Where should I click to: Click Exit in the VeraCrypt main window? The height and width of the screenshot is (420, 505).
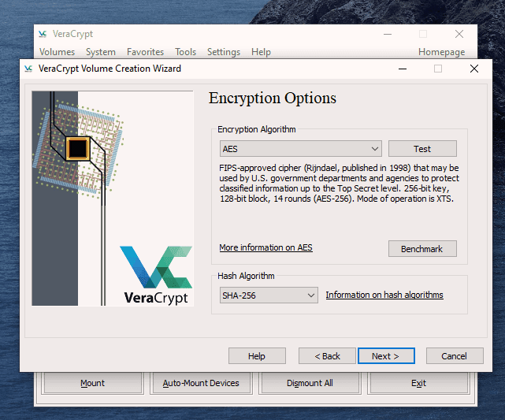coord(418,383)
